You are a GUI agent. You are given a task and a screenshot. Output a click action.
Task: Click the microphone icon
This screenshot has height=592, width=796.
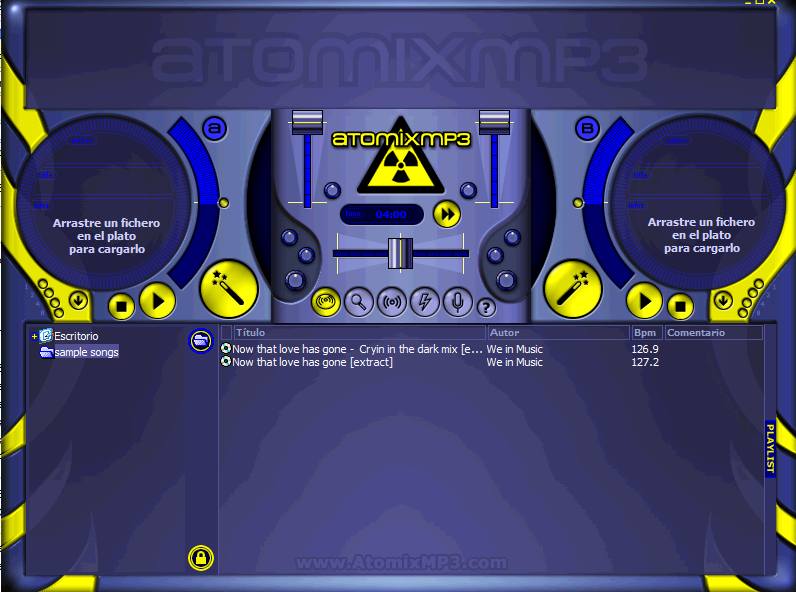tap(457, 302)
